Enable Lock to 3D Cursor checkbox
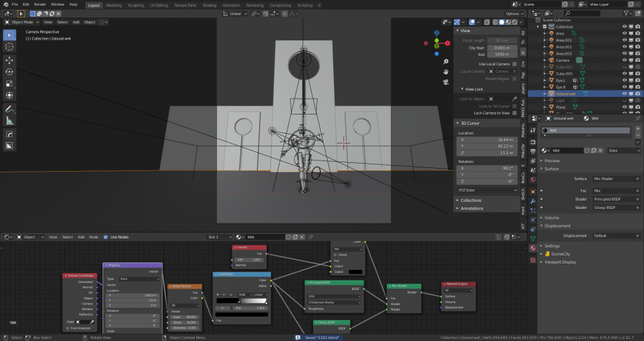The height and width of the screenshot is (341, 644). 514,106
